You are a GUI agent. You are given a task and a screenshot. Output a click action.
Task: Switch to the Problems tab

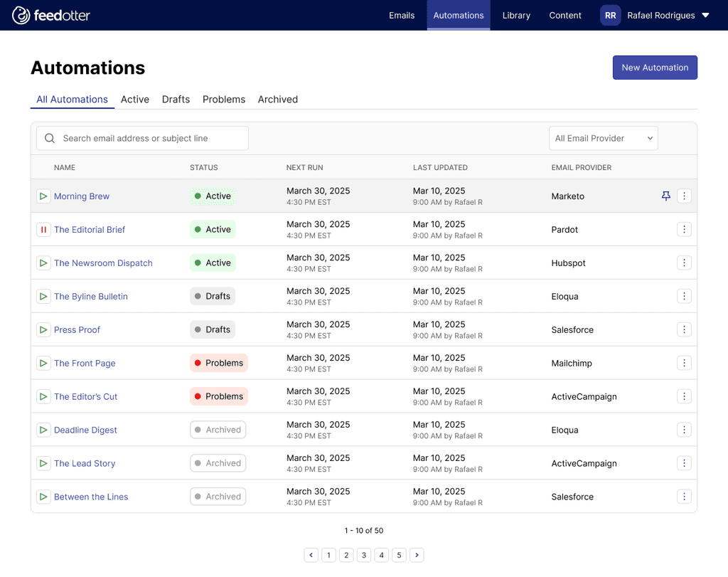[224, 100]
